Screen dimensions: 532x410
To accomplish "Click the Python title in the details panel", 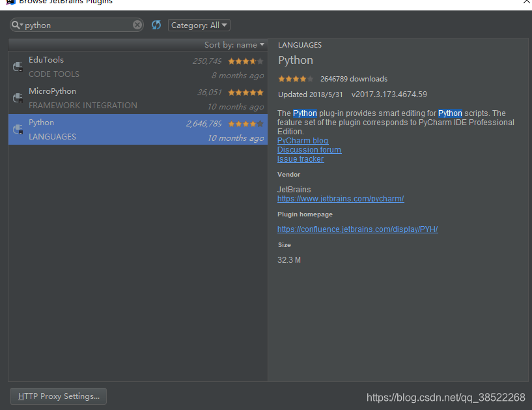I will 296,60.
